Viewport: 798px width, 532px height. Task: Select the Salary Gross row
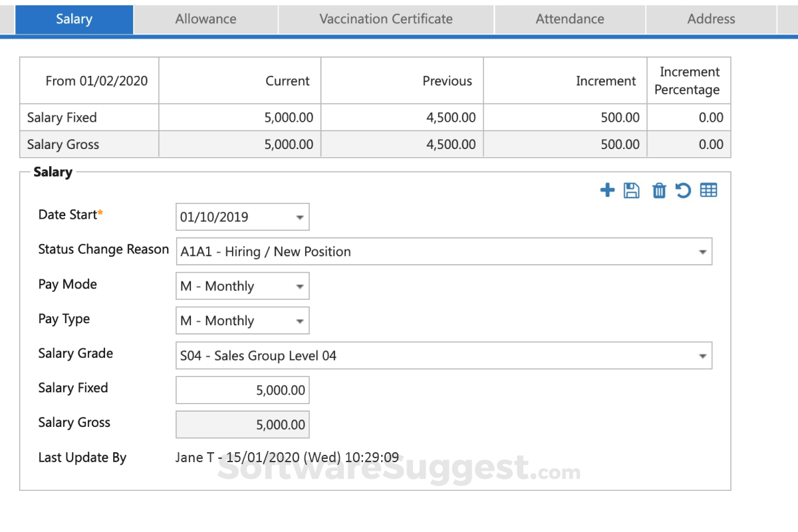click(88, 144)
